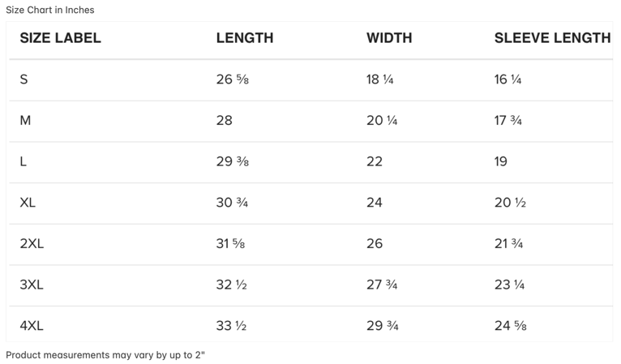Click the 27 ¾ width for 3XL
This screenshot has height=364, width=621.
382,285
